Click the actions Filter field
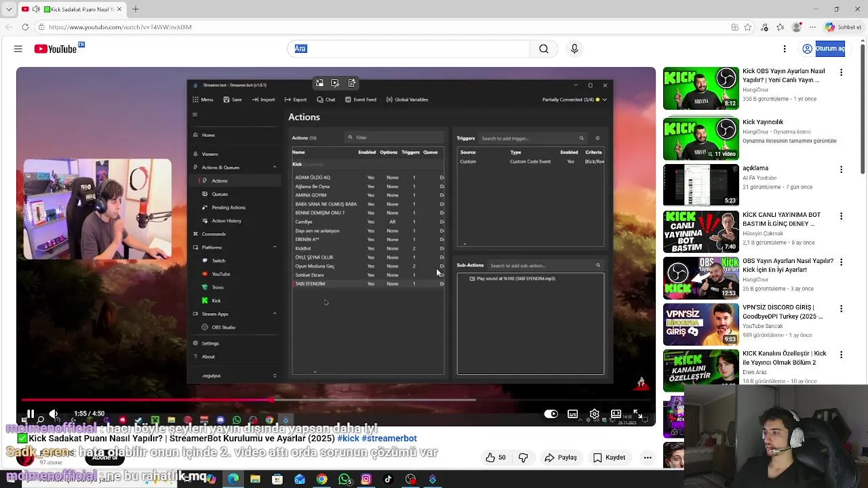Image resolution: width=868 pixels, height=488 pixels. [x=393, y=138]
